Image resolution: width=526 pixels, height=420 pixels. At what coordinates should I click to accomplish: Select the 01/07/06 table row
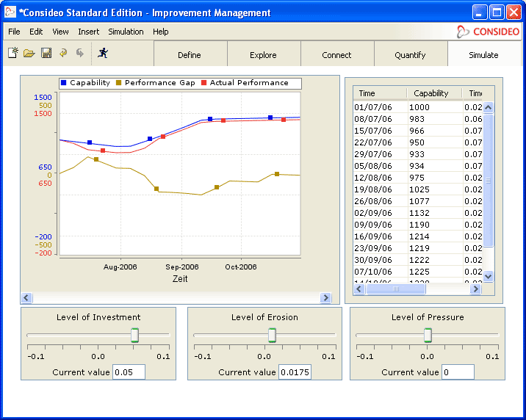(x=418, y=107)
